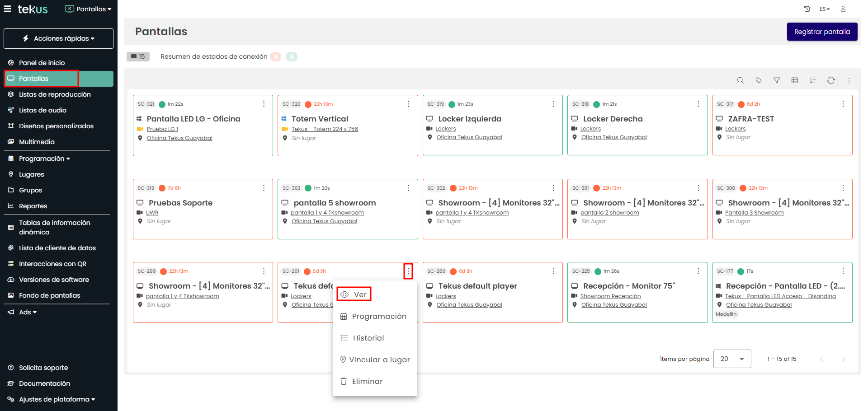Image resolution: width=868 pixels, height=411 pixels.
Task: Click the search magnifier icon in toolbar
Action: (x=740, y=80)
